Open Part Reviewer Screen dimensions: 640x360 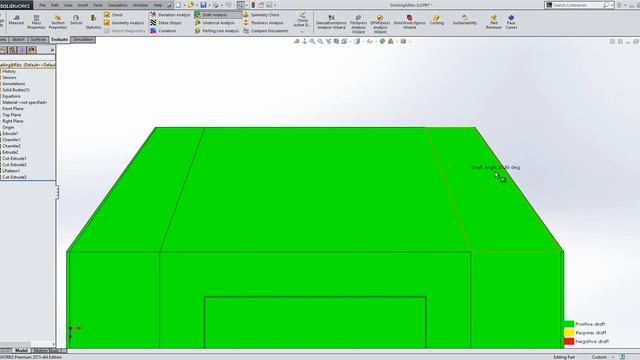click(493, 22)
